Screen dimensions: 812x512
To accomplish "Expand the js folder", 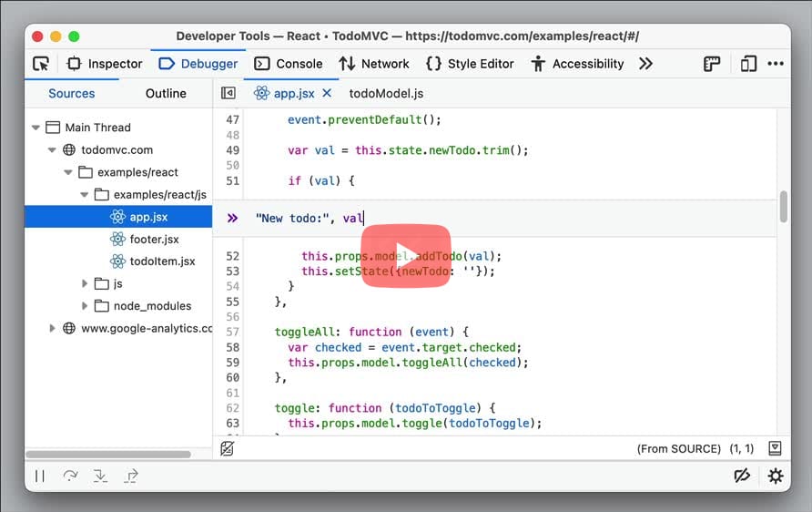I will tap(85, 283).
